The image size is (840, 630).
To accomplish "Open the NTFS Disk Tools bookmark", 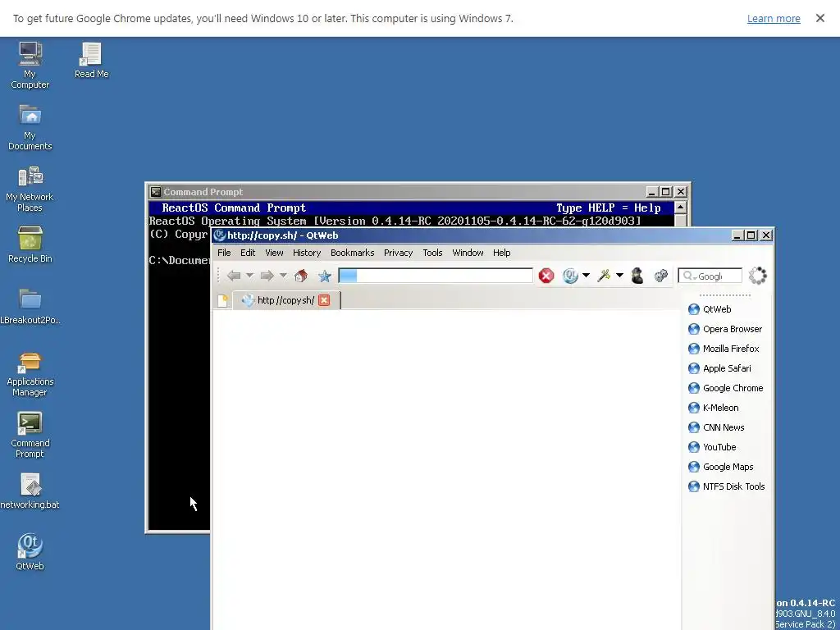I will tap(727, 486).
